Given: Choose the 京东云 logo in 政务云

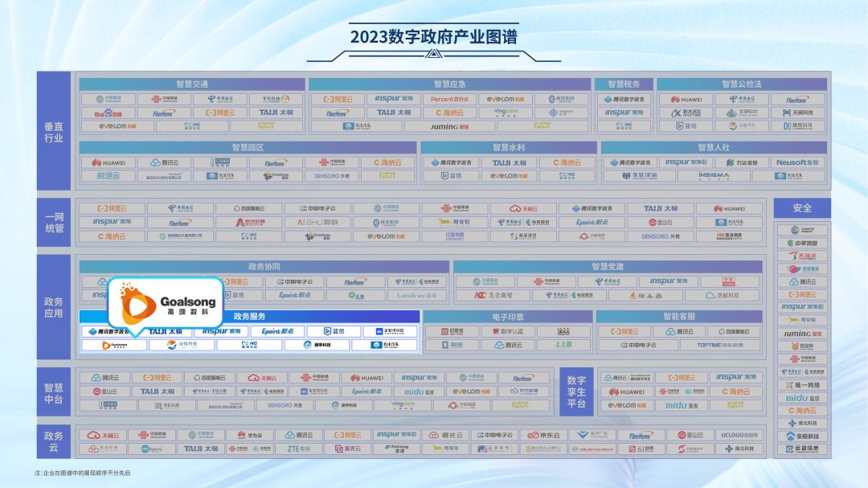Looking at the screenshot, I should [542, 436].
